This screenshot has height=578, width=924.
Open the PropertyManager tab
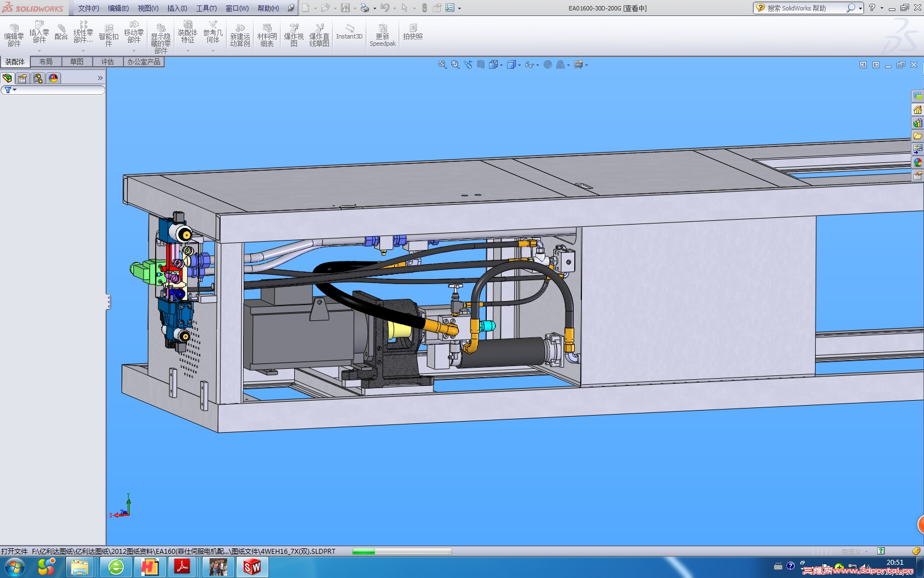tap(23, 78)
